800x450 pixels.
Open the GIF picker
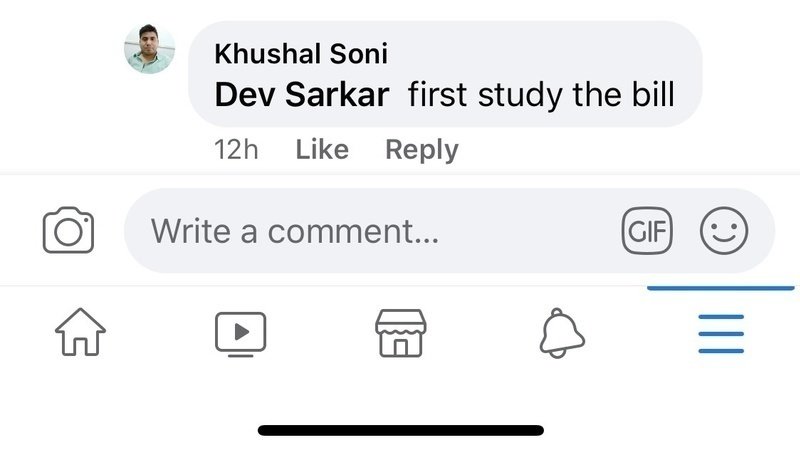click(x=647, y=231)
